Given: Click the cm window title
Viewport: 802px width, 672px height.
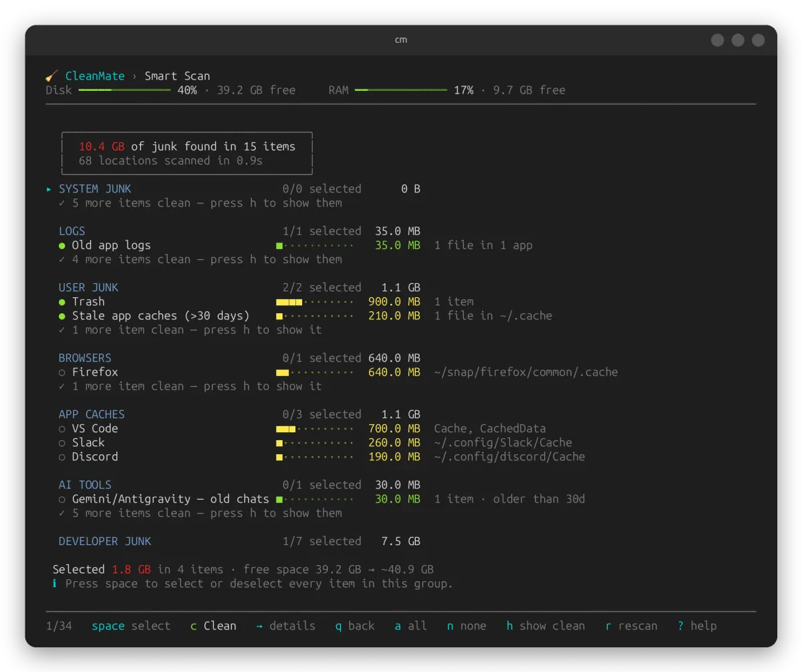Looking at the screenshot, I should [x=401, y=40].
